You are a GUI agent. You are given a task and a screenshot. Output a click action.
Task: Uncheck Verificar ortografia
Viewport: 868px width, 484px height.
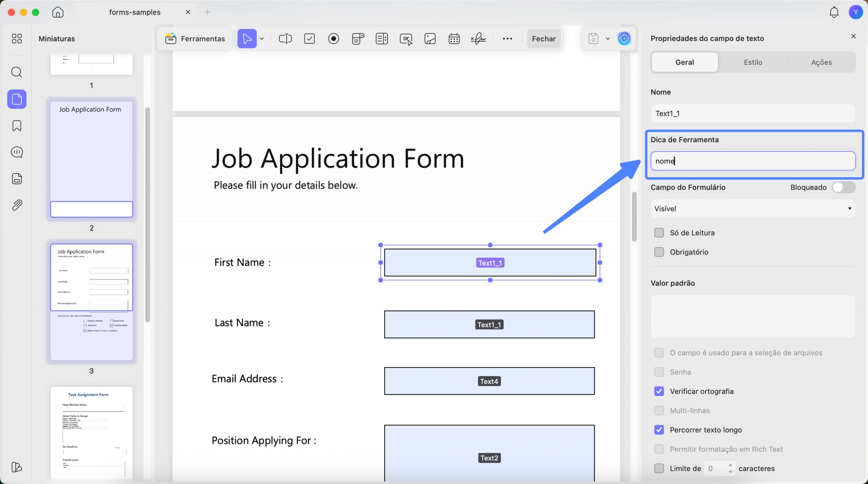[659, 391]
